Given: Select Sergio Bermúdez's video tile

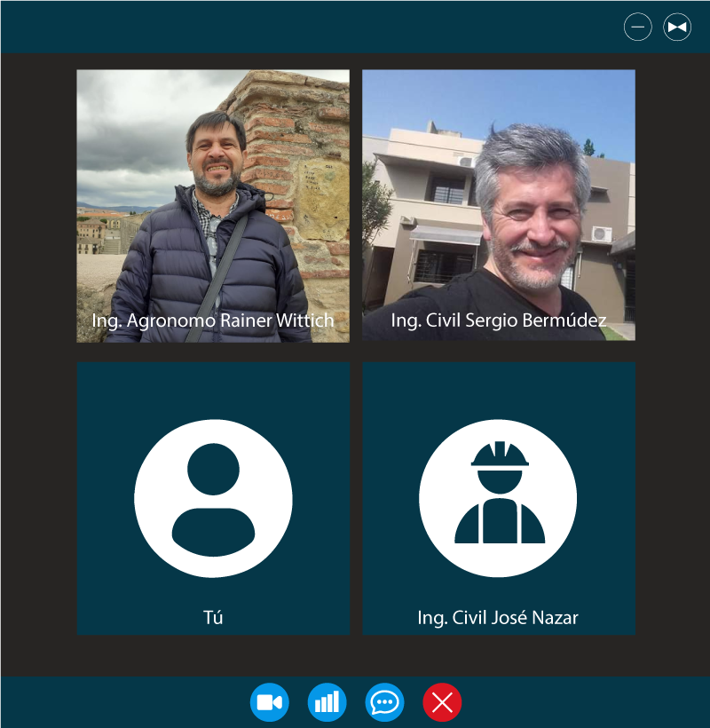Looking at the screenshot, I should tap(499, 205).
